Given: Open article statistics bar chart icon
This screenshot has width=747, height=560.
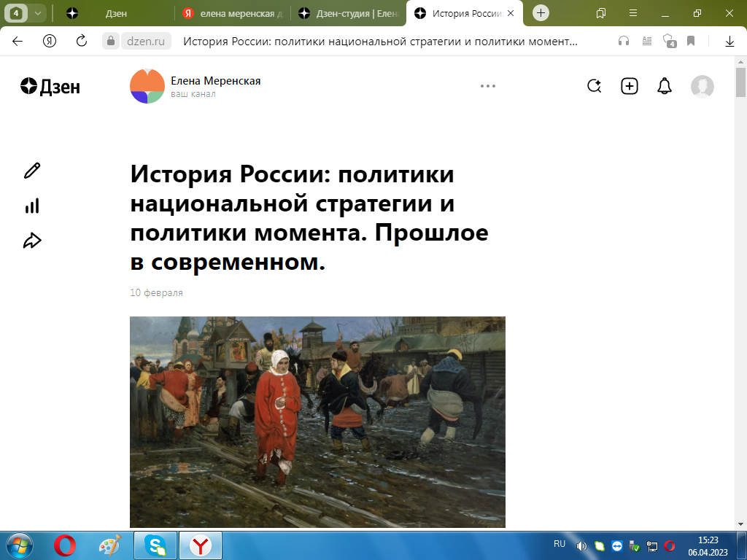Looking at the screenshot, I should click(32, 206).
